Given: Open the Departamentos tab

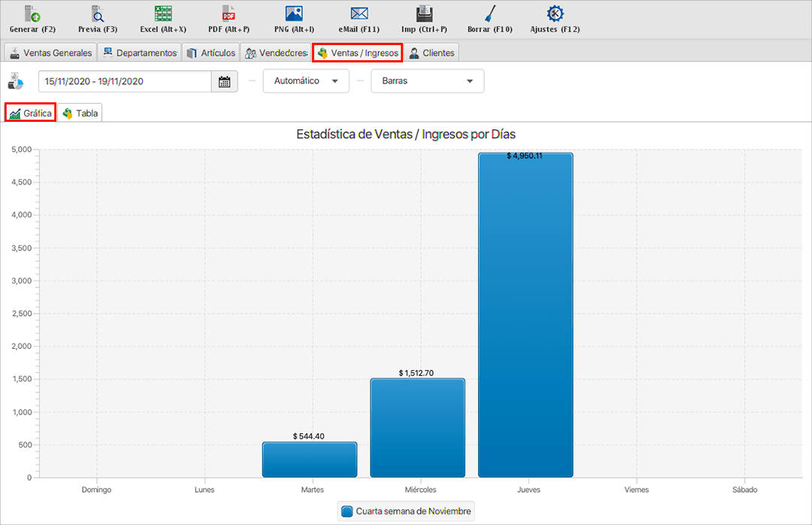Looking at the screenshot, I should pos(140,53).
